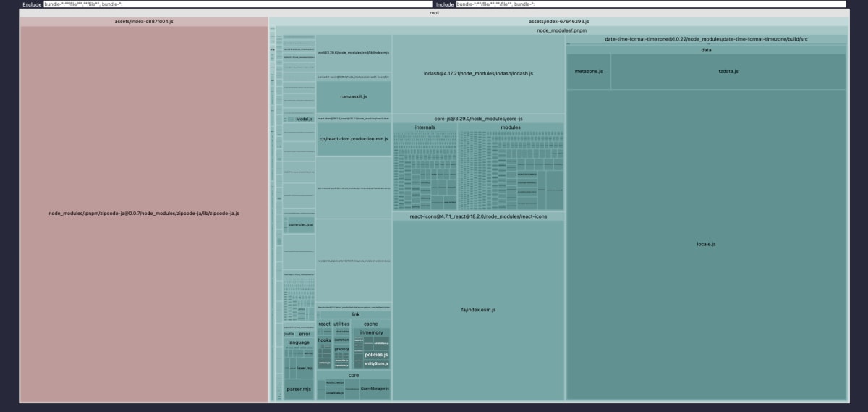Screen dimensions: 868x412
Task: Select the entityStore.js block
Action: [x=376, y=363]
